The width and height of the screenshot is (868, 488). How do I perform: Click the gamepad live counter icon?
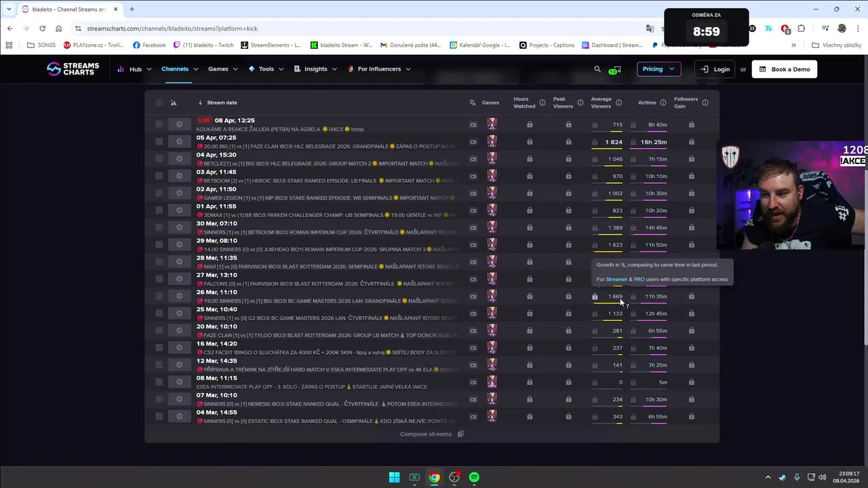tap(616, 69)
